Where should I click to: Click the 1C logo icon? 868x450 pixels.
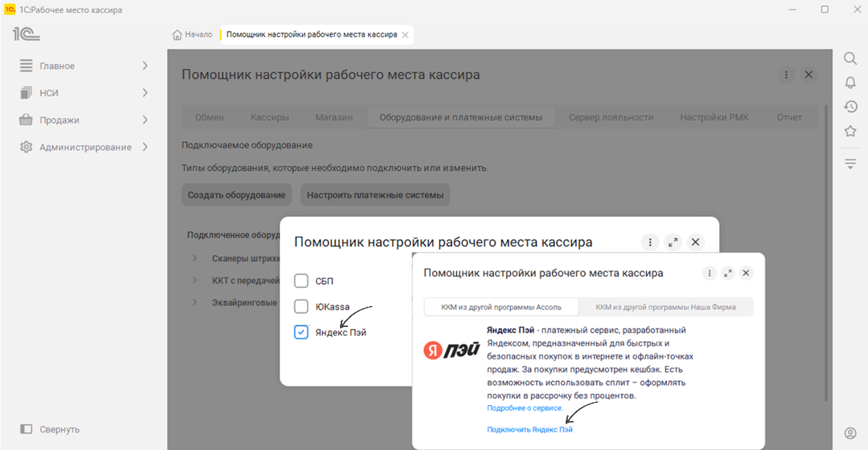coord(26,34)
